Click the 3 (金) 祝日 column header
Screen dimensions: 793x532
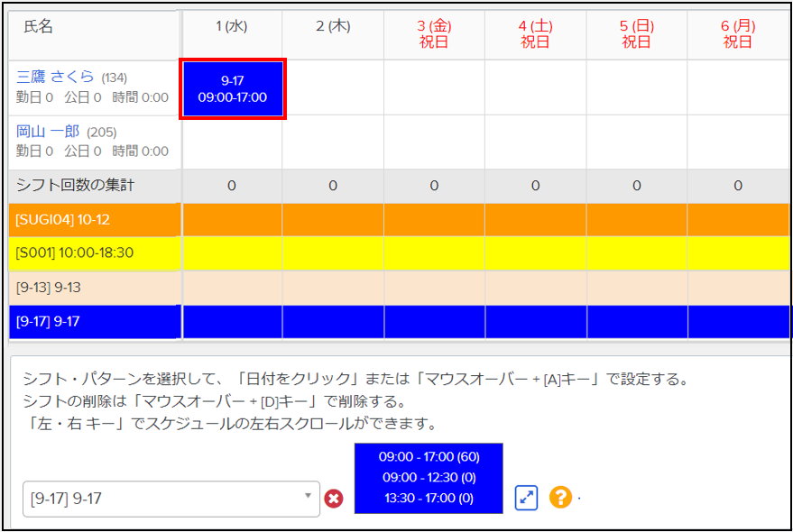(x=434, y=34)
